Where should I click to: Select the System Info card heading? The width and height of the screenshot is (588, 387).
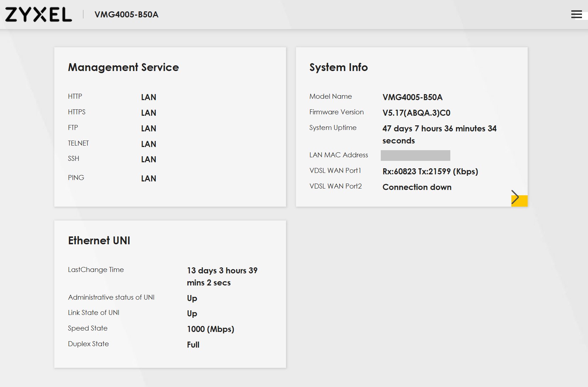[338, 67]
